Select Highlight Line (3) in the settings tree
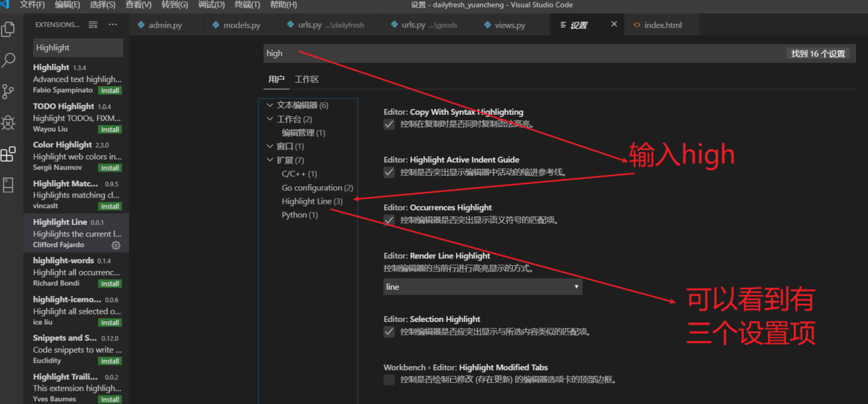 point(312,201)
